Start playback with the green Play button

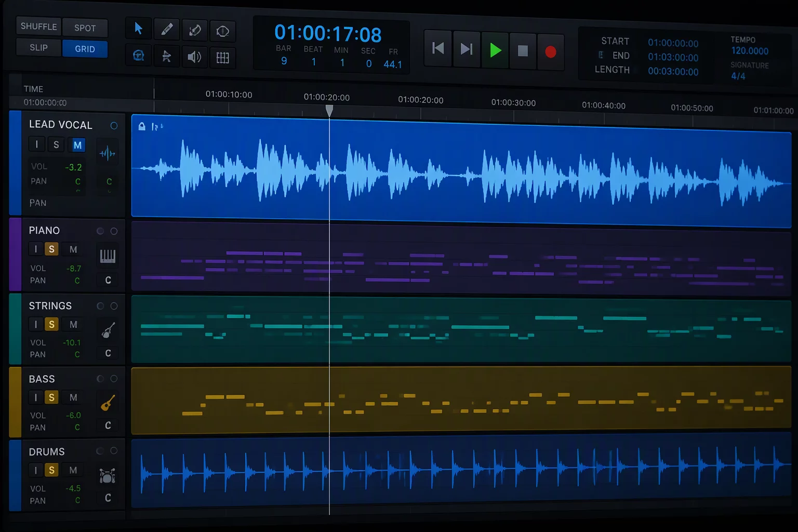pos(495,50)
